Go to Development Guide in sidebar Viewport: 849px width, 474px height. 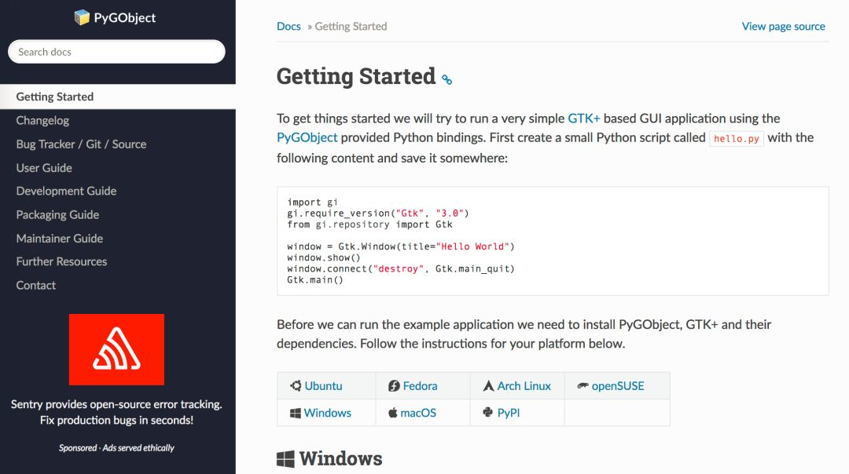[66, 191]
